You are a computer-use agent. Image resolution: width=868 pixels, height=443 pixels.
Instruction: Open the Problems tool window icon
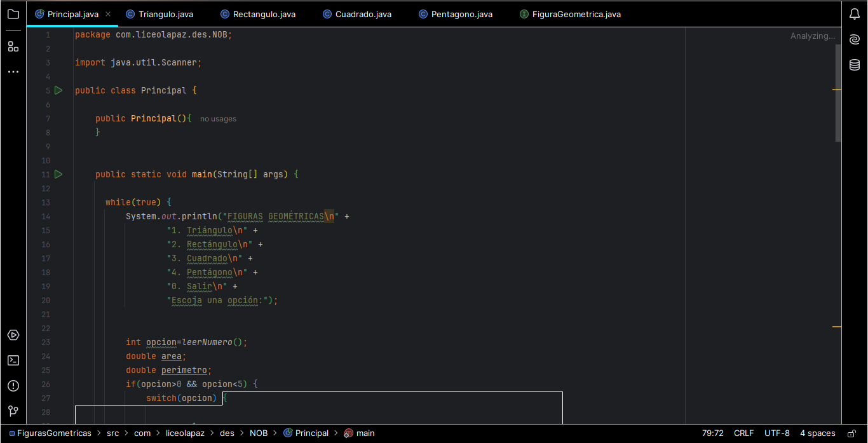click(x=13, y=386)
